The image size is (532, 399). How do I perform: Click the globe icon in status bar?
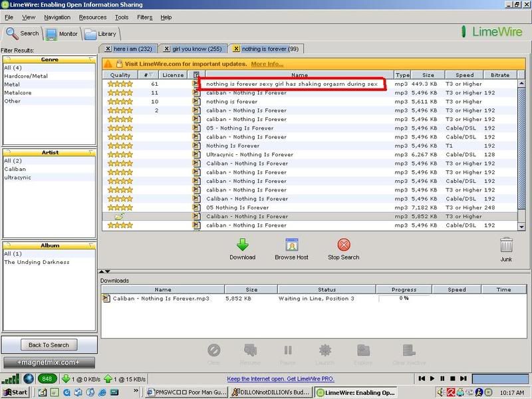click(x=29, y=378)
